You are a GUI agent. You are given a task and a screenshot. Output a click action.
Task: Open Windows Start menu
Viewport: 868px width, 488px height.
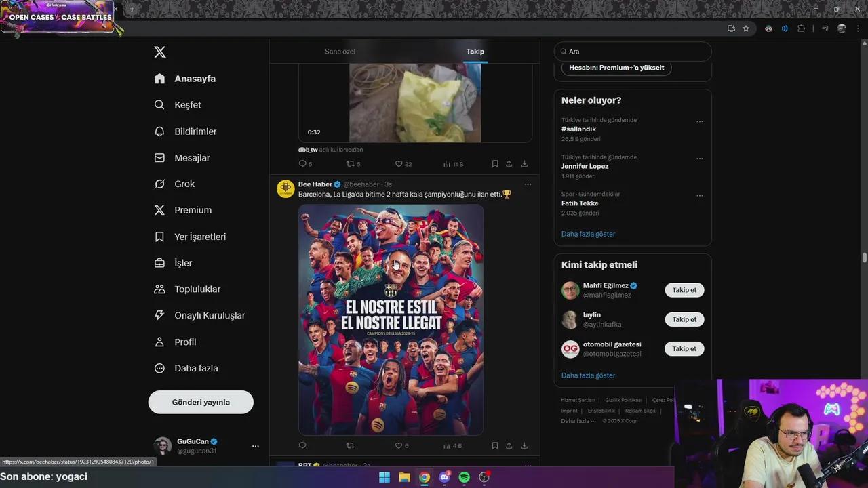click(x=384, y=477)
